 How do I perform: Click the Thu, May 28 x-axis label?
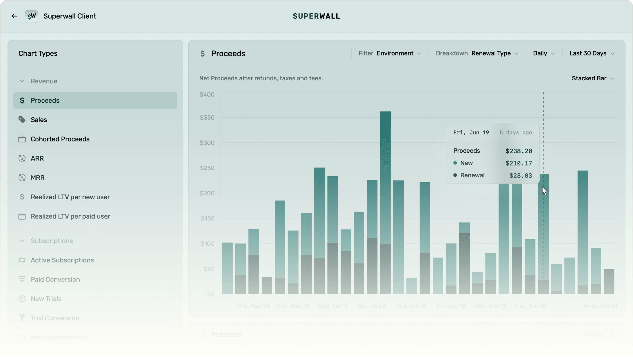click(x=253, y=306)
